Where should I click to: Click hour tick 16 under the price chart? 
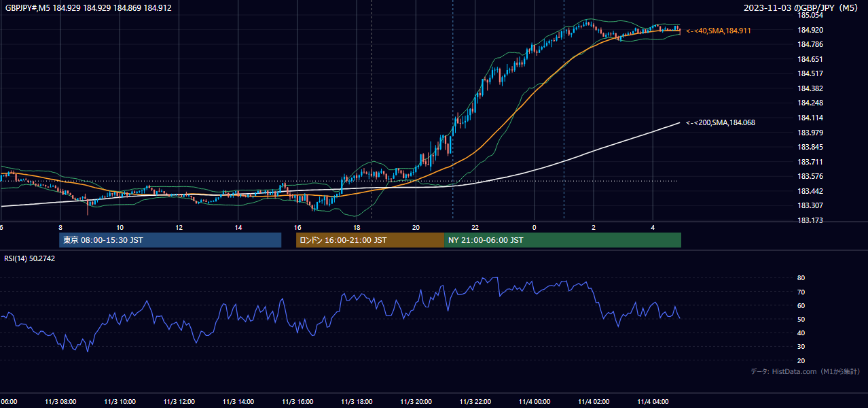[x=297, y=227]
